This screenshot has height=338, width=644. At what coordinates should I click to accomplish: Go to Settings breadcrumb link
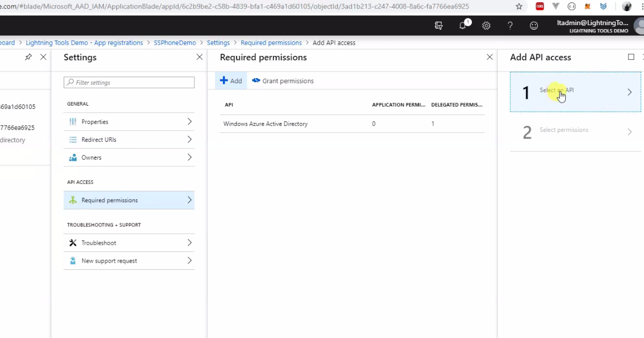pyautogui.click(x=218, y=42)
